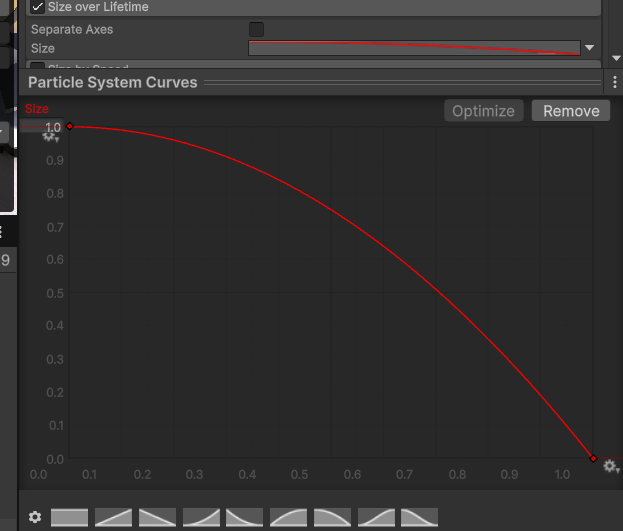Screen dimensions: 623x531
Task: Open curve presets gear menu
Action: [35, 517]
